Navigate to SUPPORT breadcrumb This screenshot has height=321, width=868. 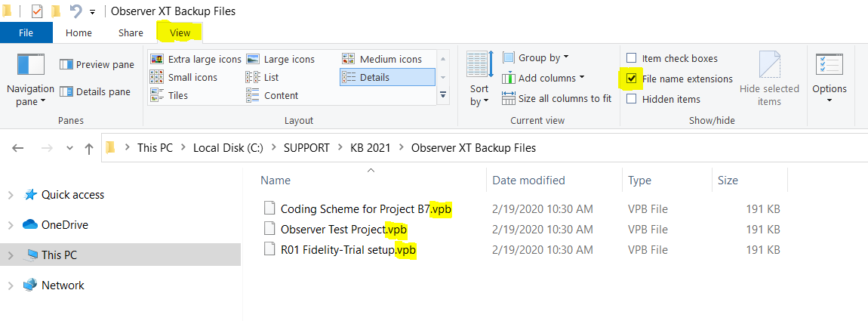306,148
